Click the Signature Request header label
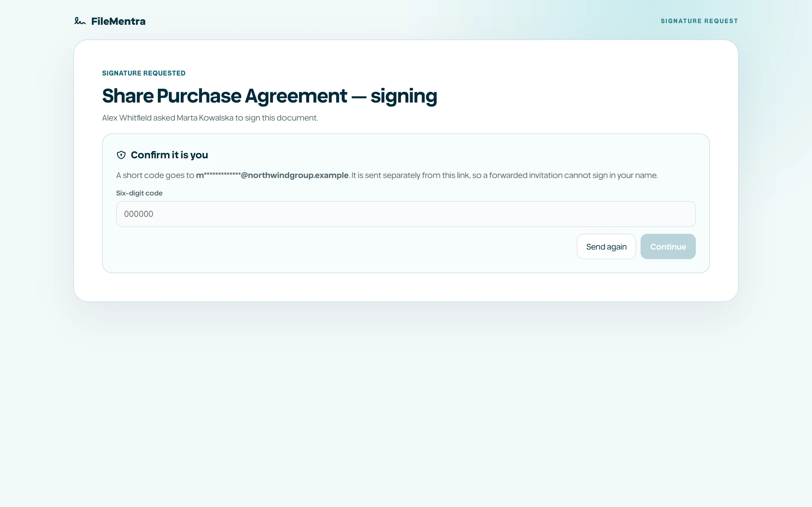This screenshot has width=812, height=507. click(699, 21)
